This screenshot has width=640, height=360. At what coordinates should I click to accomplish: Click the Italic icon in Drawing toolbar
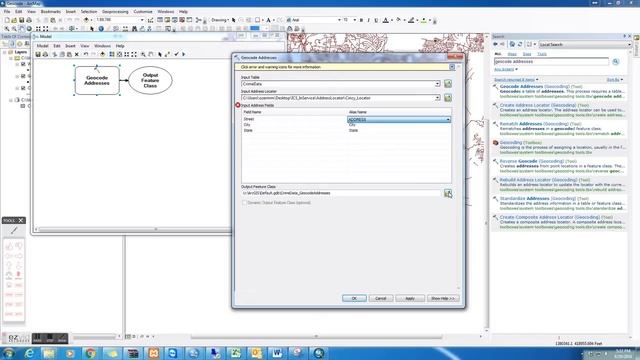tap(368, 20)
